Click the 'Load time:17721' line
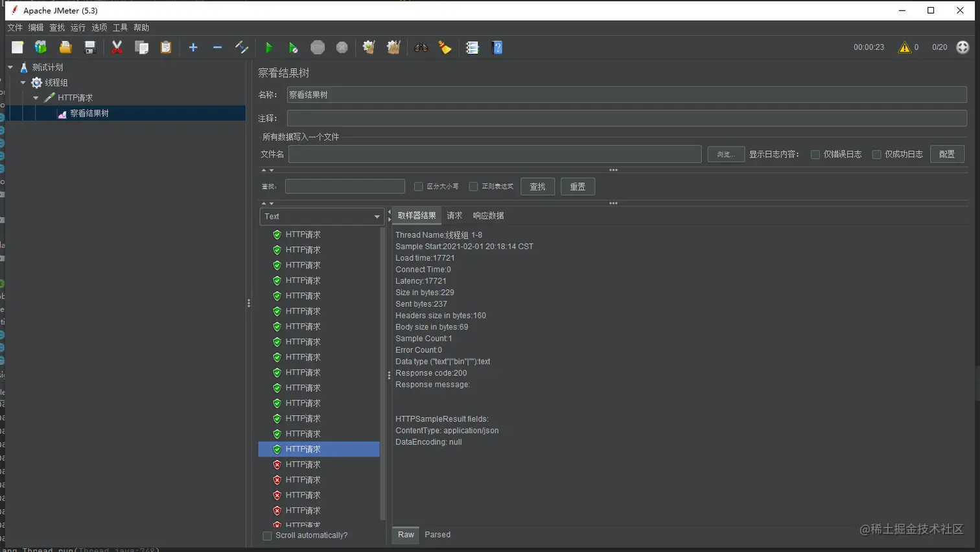Image resolution: width=980 pixels, height=552 pixels. [x=425, y=258]
